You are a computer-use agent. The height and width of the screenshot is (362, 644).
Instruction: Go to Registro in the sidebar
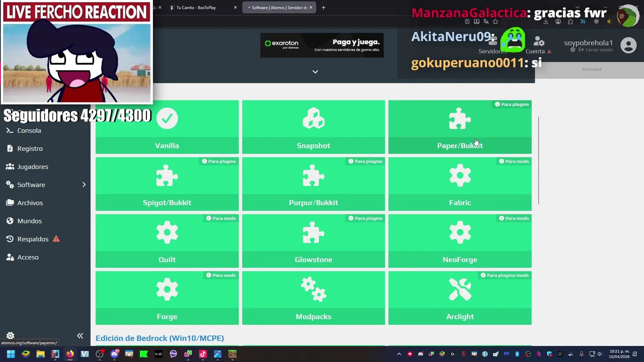click(45, 148)
